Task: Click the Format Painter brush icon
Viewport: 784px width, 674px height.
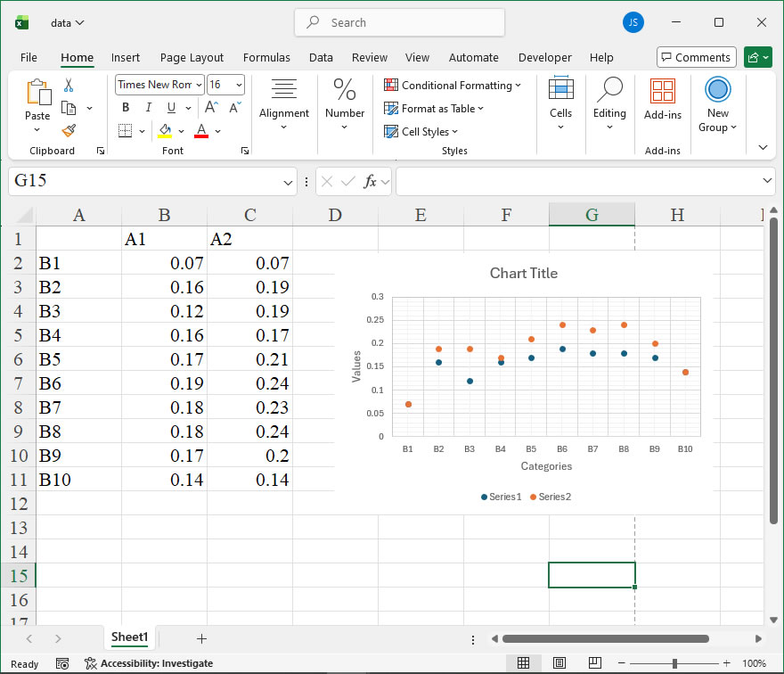Action: (69, 130)
